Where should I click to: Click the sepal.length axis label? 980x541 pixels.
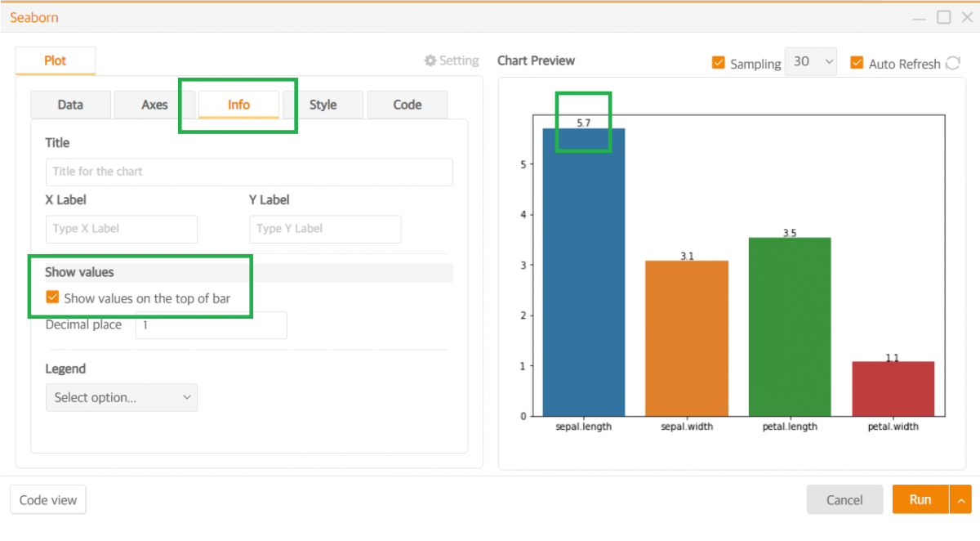tap(584, 427)
